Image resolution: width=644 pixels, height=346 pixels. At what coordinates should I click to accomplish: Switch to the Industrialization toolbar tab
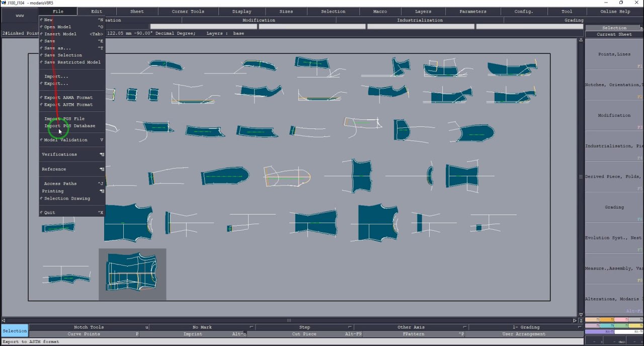[x=420, y=20]
